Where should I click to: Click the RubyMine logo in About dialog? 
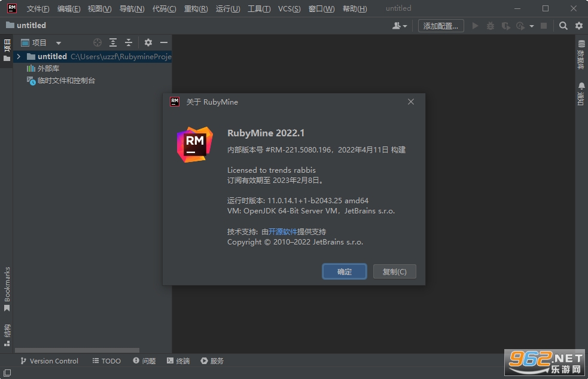pos(194,144)
